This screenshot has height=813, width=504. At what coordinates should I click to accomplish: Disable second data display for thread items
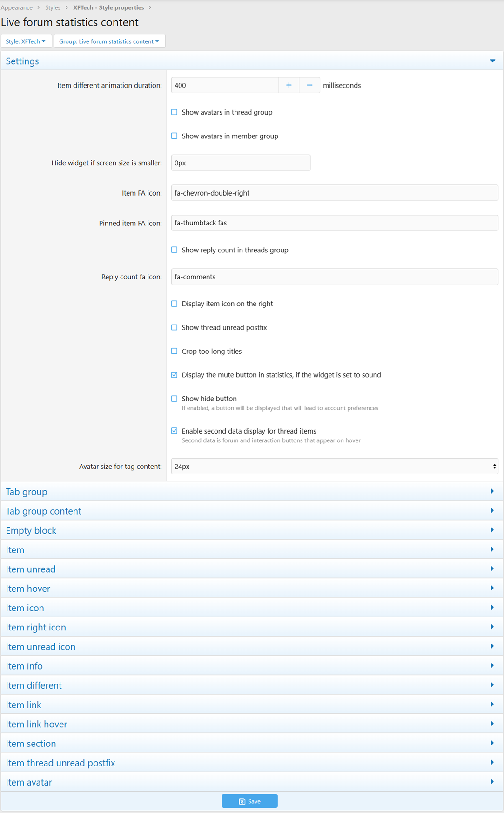pos(175,431)
